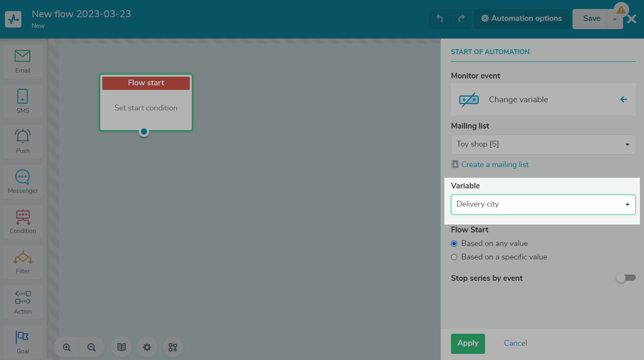
Task: Click the START OF AUTOMATION heading
Action: (x=490, y=52)
